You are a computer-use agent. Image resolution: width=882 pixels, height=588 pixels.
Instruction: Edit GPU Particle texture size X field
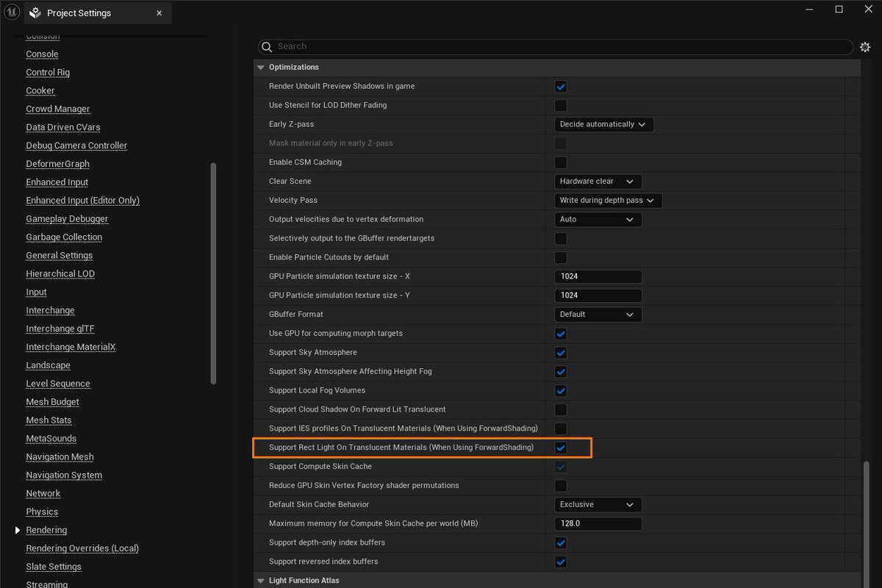tap(598, 276)
